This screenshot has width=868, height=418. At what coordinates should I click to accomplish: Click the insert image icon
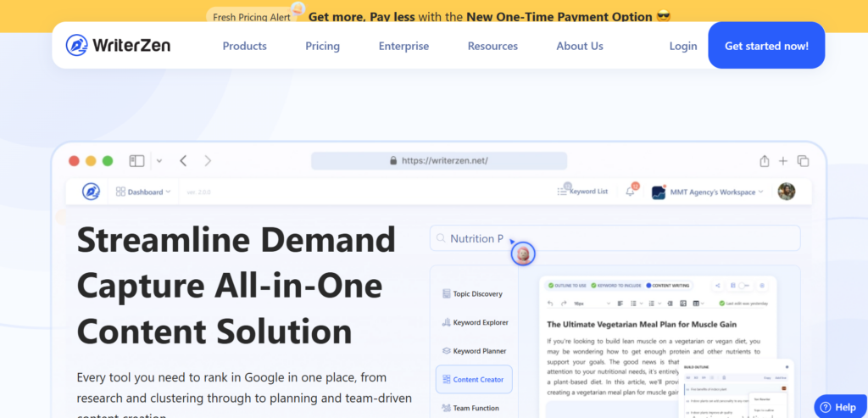pos(683,304)
